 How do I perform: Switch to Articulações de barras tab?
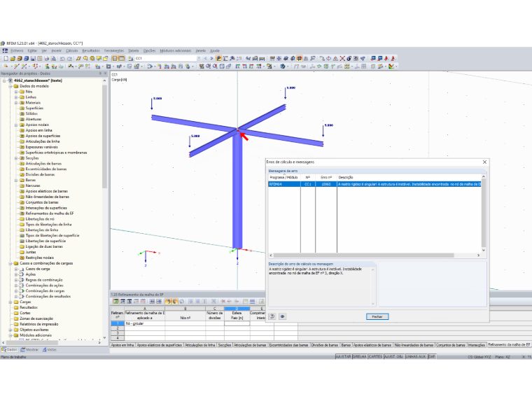[250, 345]
